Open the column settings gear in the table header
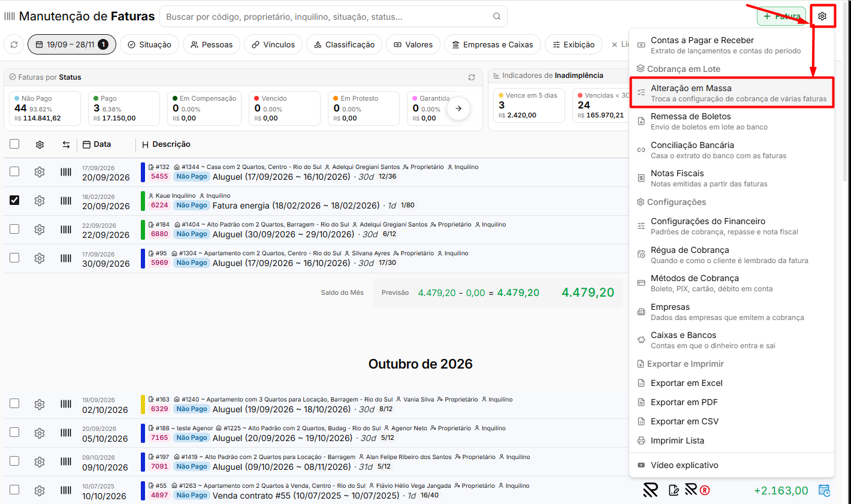Viewport: 851px width, 504px height. click(x=40, y=144)
